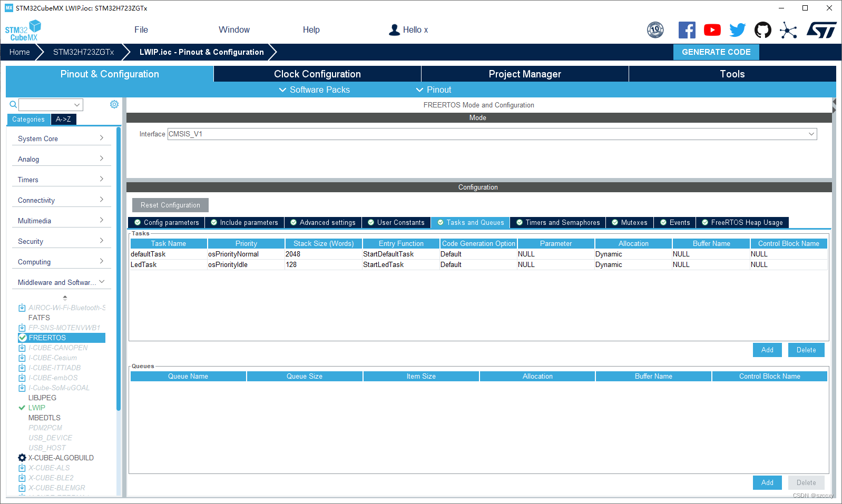The height and width of the screenshot is (504, 842).
Task: Open the Facebook link icon
Action: [687, 30]
